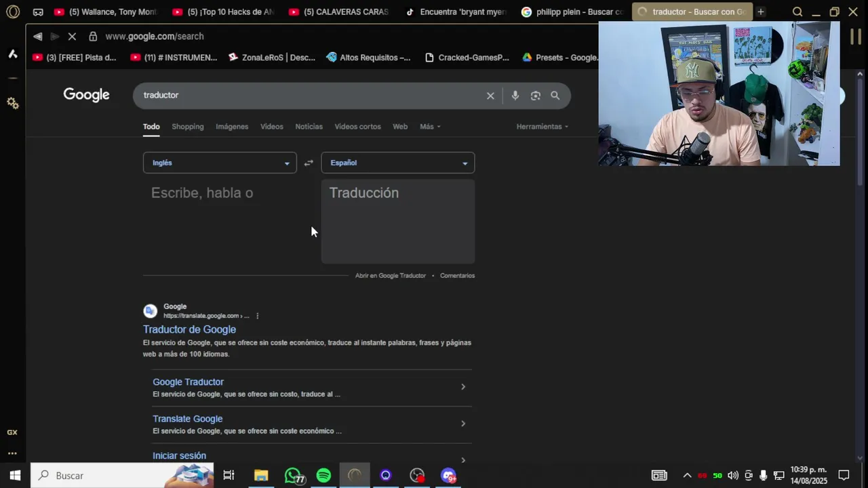Image resolution: width=868 pixels, height=488 pixels.
Task: Expand the Google Traductor sitelink arrow
Action: point(463,387)
